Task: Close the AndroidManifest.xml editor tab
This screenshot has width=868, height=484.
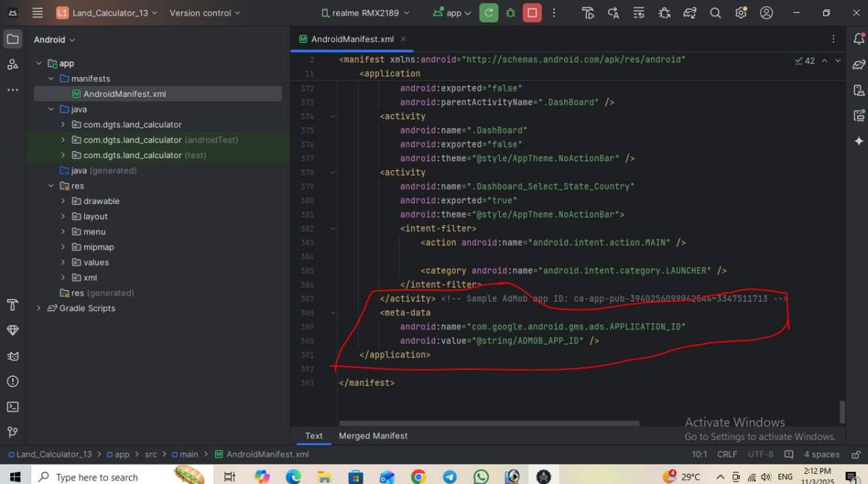Action: tap(403, 39)
